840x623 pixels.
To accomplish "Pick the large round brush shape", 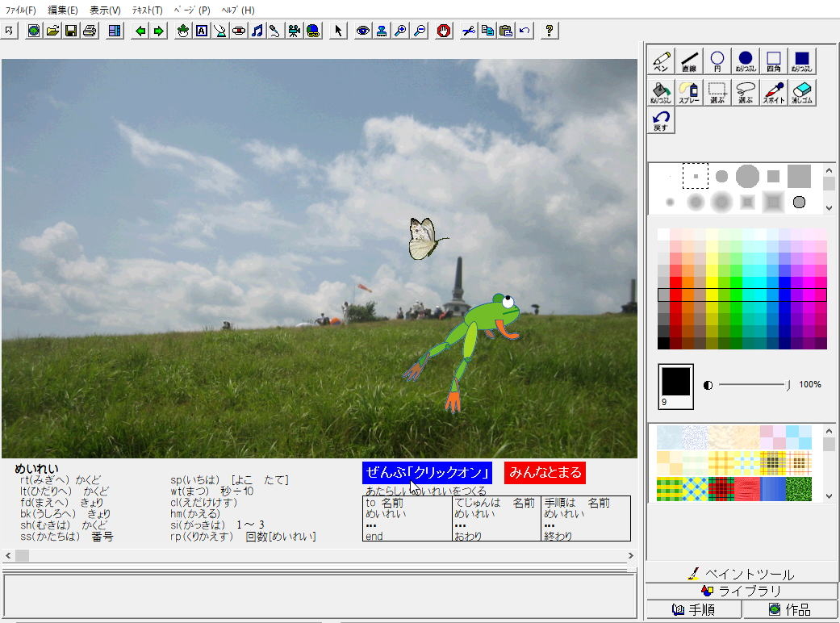I will pyautogui.click(x=747, y=176).
